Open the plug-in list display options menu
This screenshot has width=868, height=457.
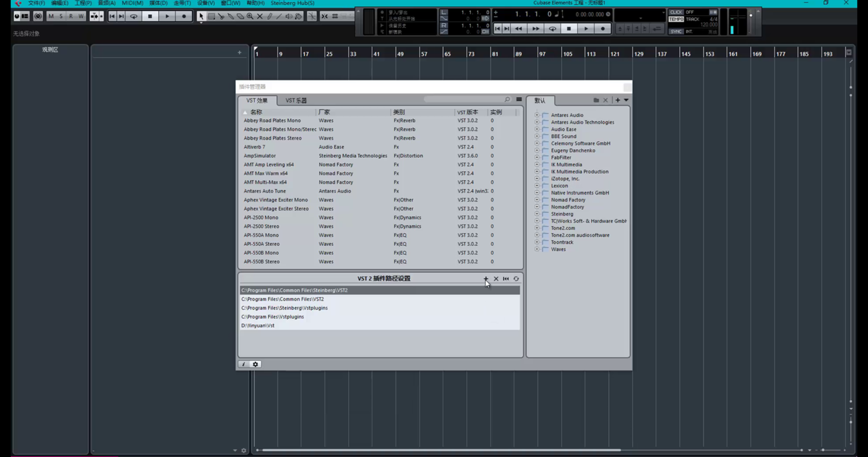519,99
